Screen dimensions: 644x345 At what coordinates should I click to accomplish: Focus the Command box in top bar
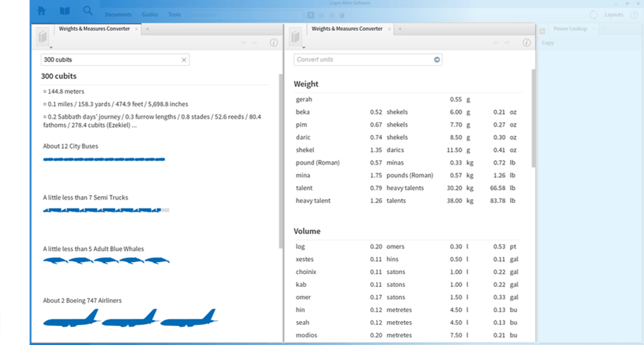[247, 15]
